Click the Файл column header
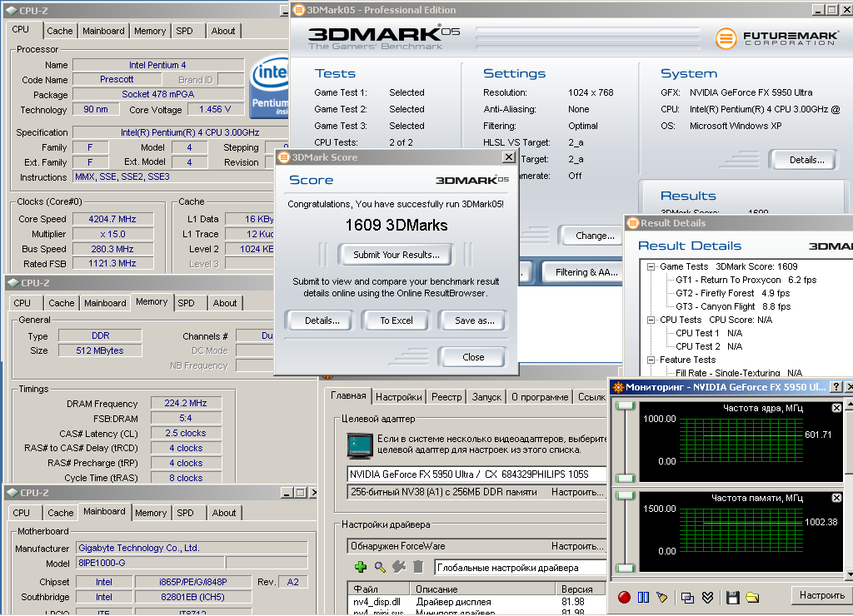 [379, 589]
